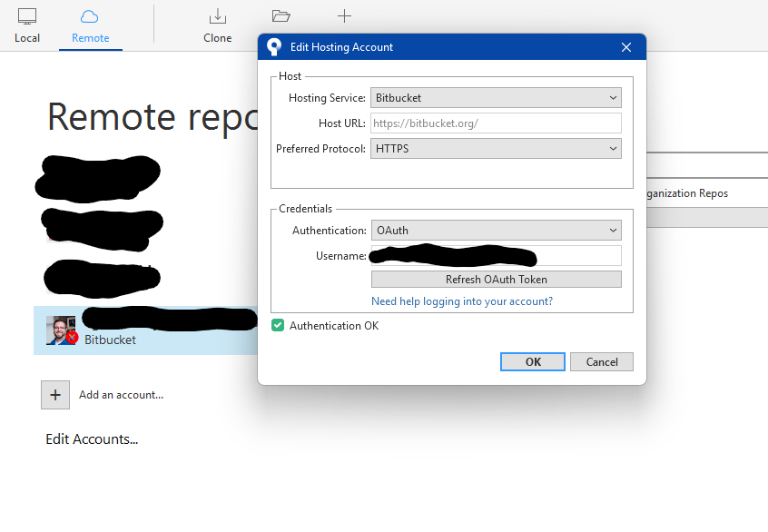Switch to the Local tab
This screenshot has width=768, height=532.
27,25
